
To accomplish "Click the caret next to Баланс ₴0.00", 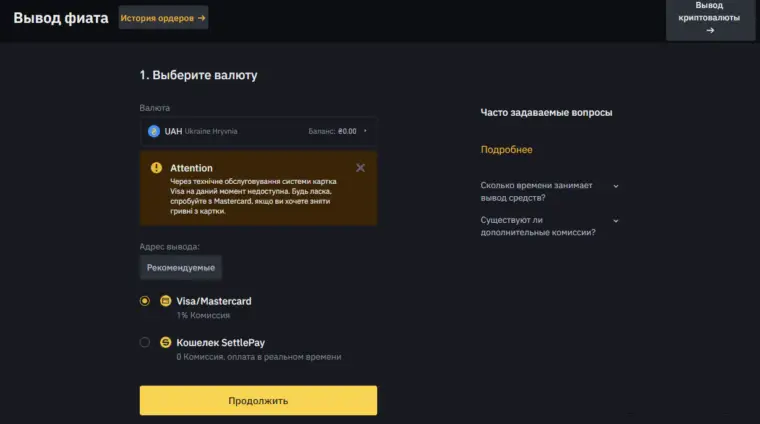I will coord(365,131).
